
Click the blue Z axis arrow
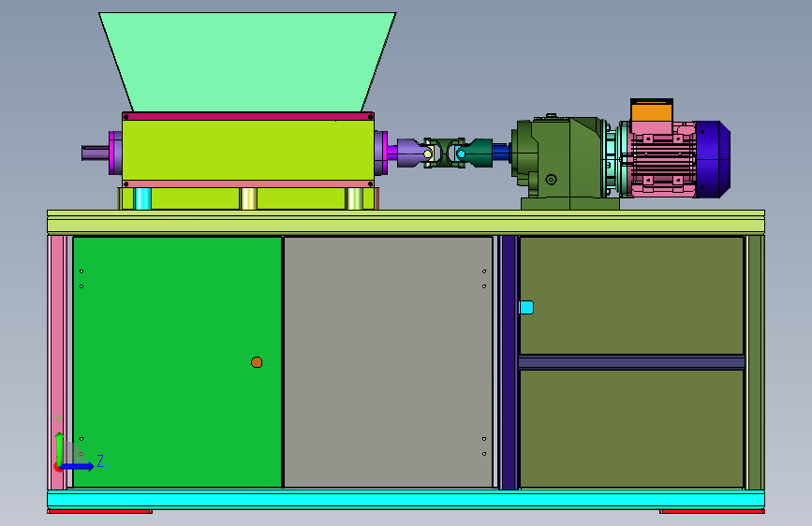coord(78,466)
